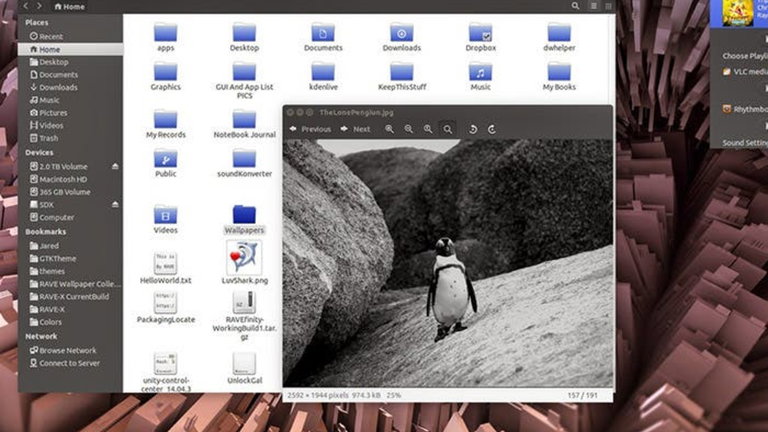Select the Documents folder icon

[x=323, y=37]
